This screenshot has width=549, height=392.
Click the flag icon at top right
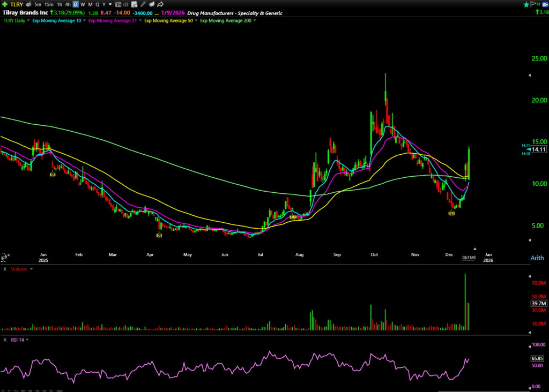coord(533,4)
